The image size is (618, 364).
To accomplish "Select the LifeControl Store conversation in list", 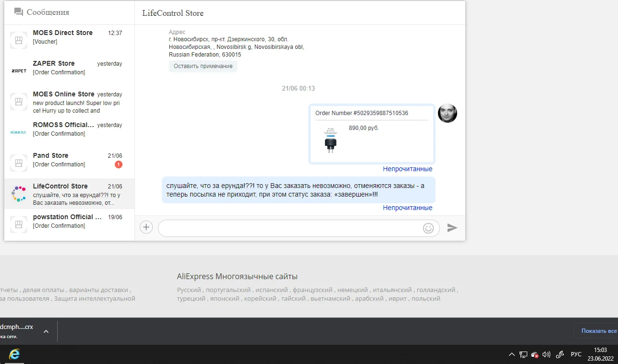I will pos(70,194).
